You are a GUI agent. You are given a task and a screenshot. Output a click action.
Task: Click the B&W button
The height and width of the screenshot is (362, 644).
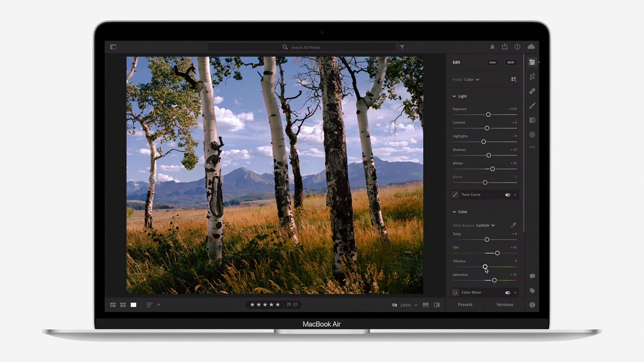coord(511,62)
